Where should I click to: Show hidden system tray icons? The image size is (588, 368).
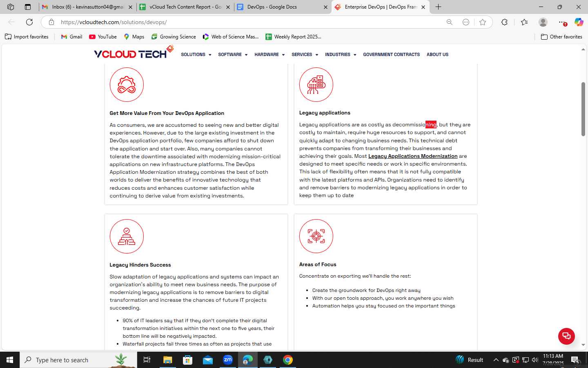pyautogui.click(x=496, y=360)
